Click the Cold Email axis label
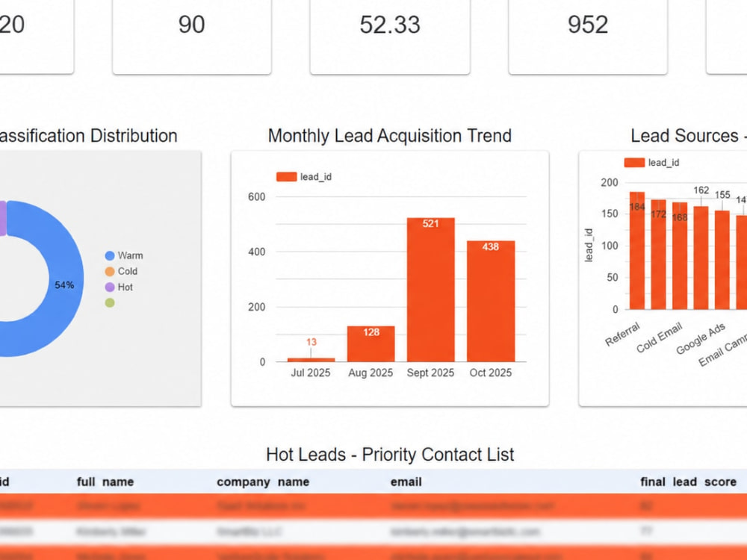The width and height of the screenshot is (747, 560). pyautogui.click(x=660, y=337)
